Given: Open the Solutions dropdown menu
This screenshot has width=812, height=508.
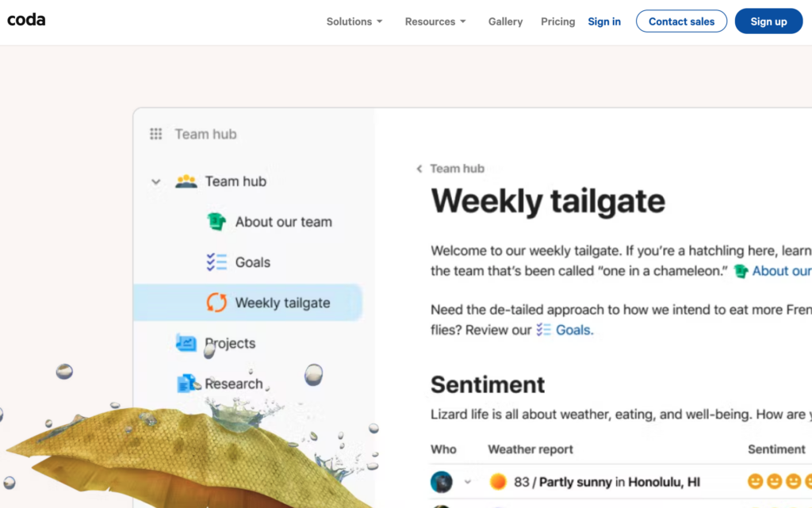Looking at the screenshot, I should click(354, 21).
